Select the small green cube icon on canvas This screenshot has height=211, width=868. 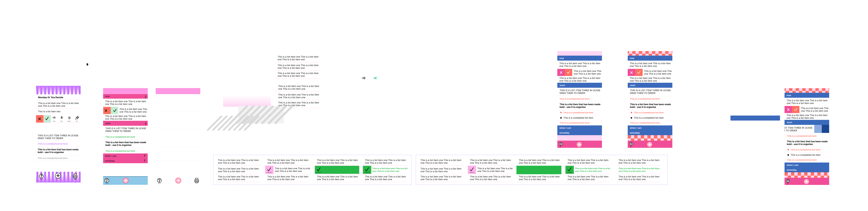click(x=375, y=78)
